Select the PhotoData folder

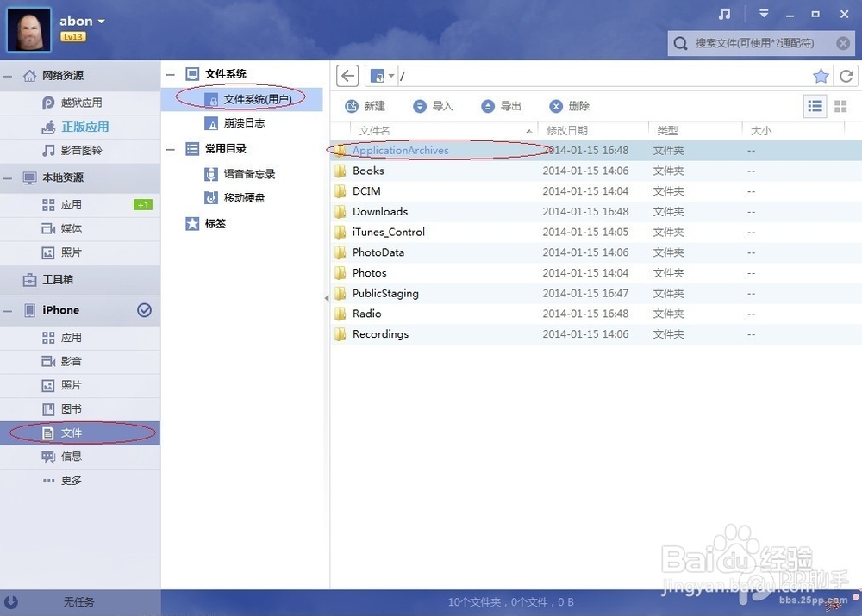(x=596, y=252)
